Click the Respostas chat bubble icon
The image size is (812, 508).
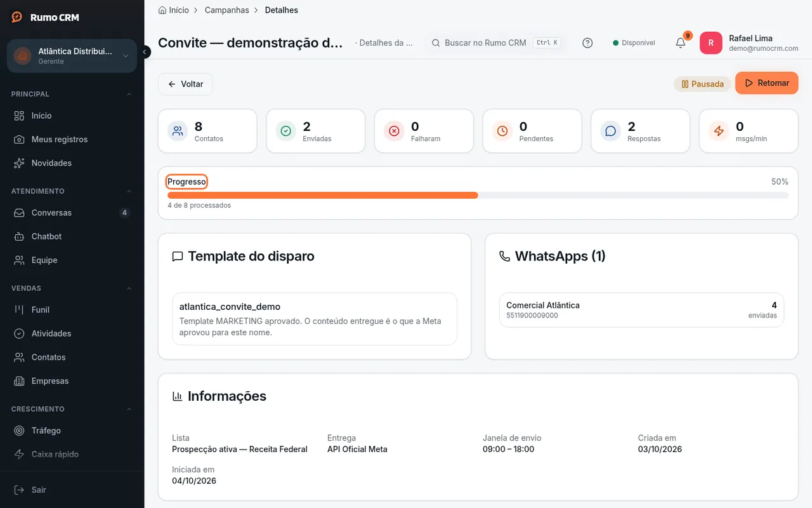(611, 131)
